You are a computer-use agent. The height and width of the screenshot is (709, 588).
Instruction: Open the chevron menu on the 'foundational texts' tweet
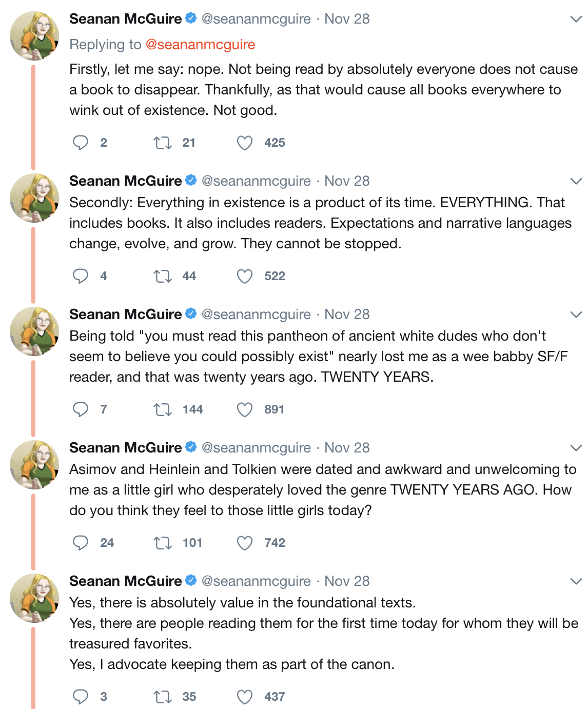pyautogui.click(x=576, y=581)
